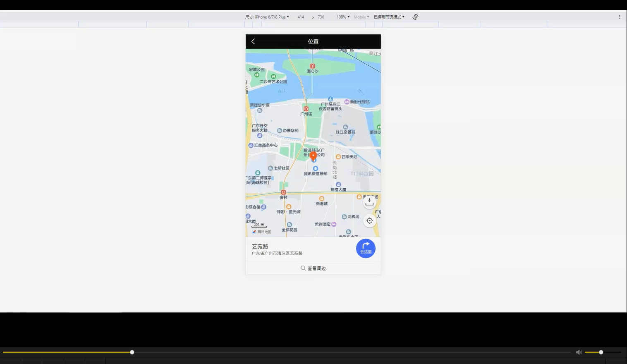Tap the blue 去这里 navigate button
Viewport: 627px width, 364px height.
point(366,248)
